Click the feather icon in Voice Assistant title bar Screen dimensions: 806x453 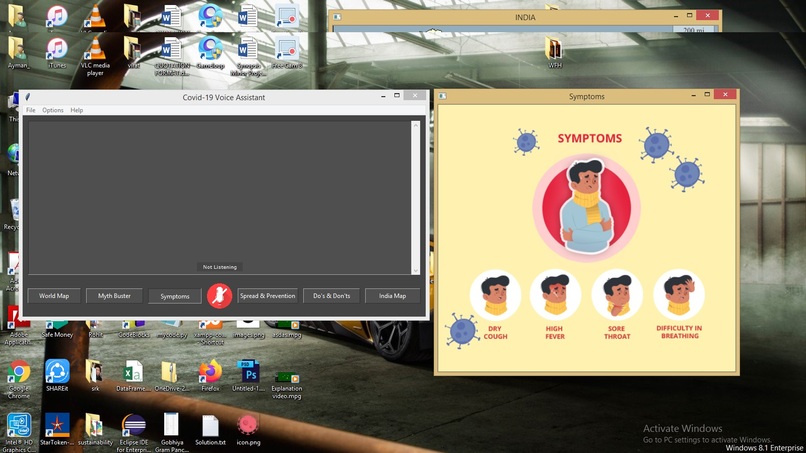(28, 97)
